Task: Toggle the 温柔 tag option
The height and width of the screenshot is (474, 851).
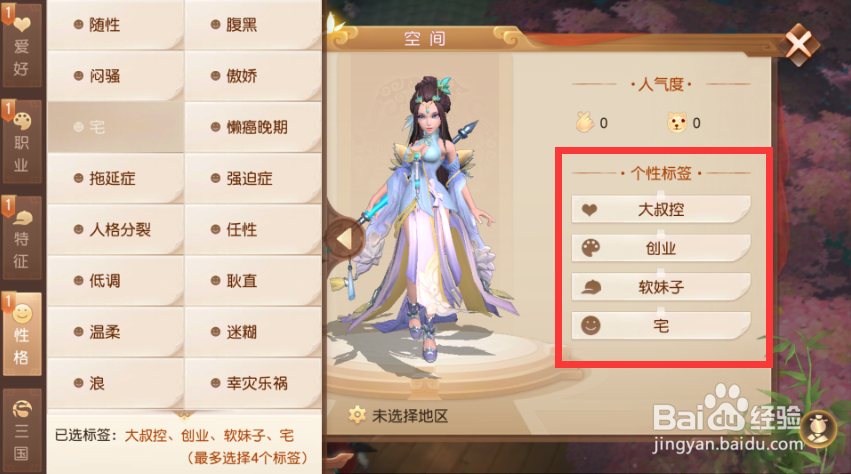Action: tap(116, 332)
